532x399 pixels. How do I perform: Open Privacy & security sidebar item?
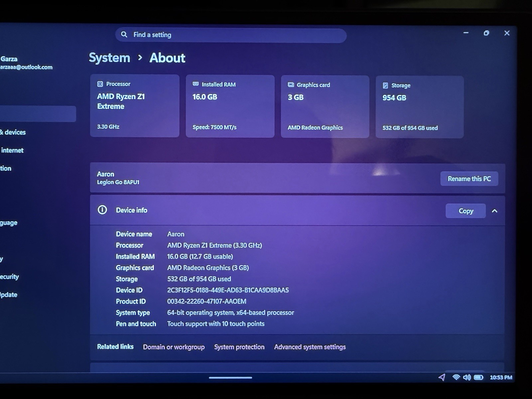9,277
